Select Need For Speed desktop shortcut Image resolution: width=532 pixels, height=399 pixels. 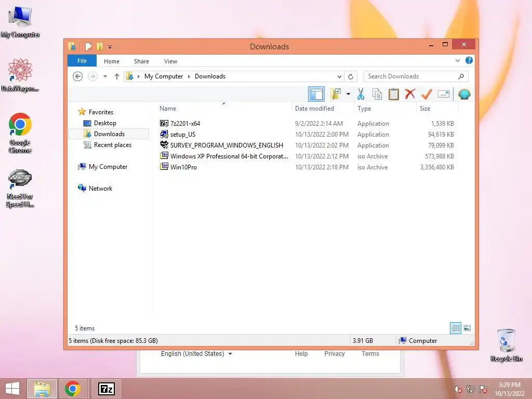click(20, 189)
